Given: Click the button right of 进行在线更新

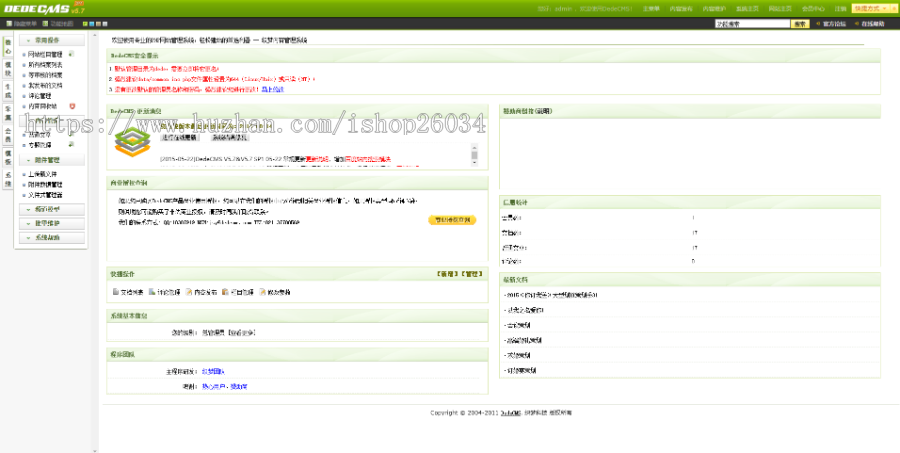Looking at the screenshot, I should (229, 138).
